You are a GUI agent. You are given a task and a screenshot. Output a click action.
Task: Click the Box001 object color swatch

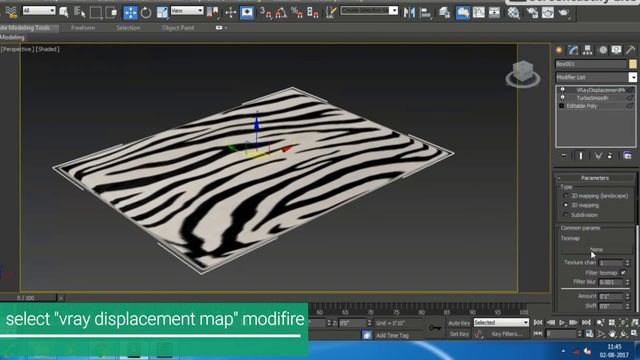[633, 64]
